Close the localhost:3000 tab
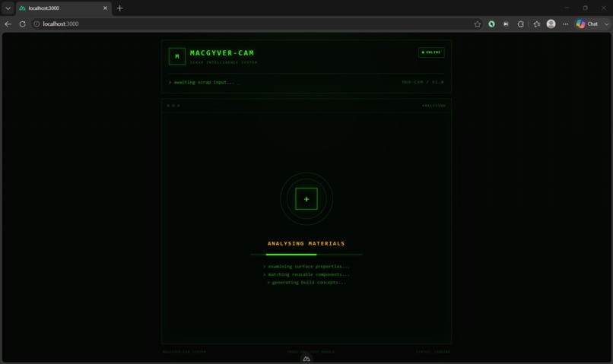This screenshot has width=613, height=364. click(105, 8)
